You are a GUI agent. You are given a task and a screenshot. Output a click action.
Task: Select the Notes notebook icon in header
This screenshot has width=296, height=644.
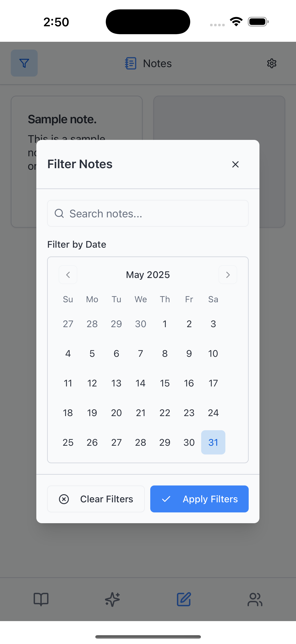pos(130,63)
